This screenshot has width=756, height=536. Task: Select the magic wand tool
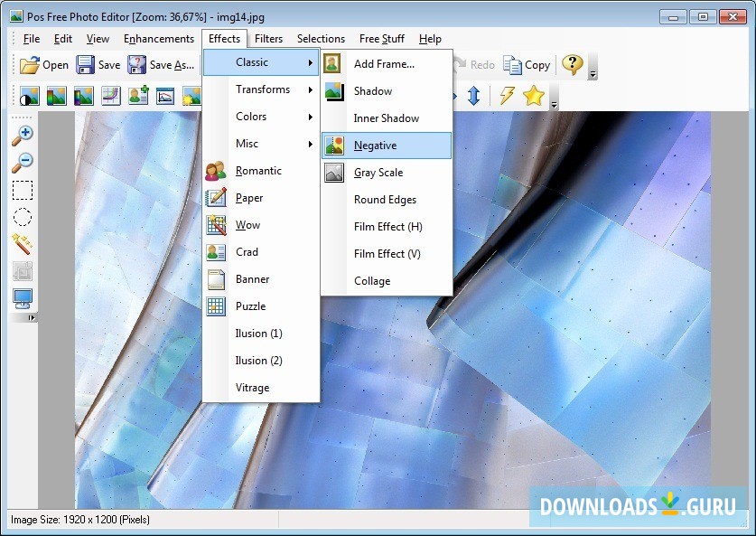tap(23, 244)
